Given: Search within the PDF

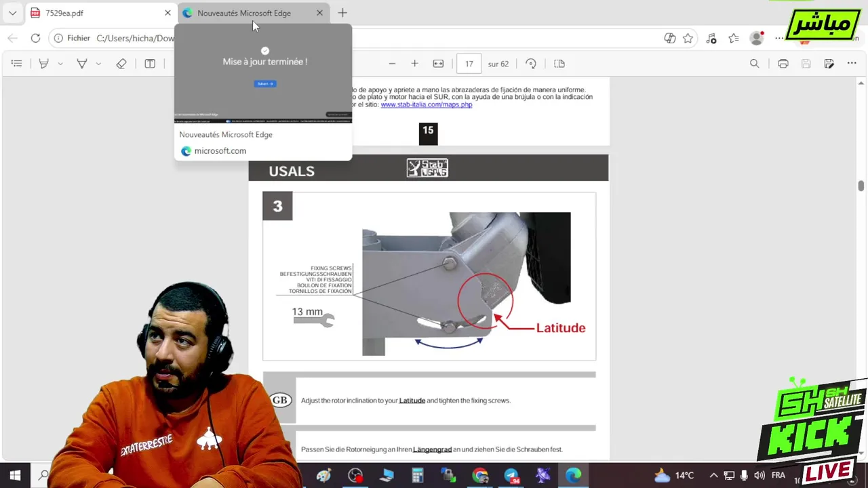Looking at the screenshot, I should click(754, 64).
